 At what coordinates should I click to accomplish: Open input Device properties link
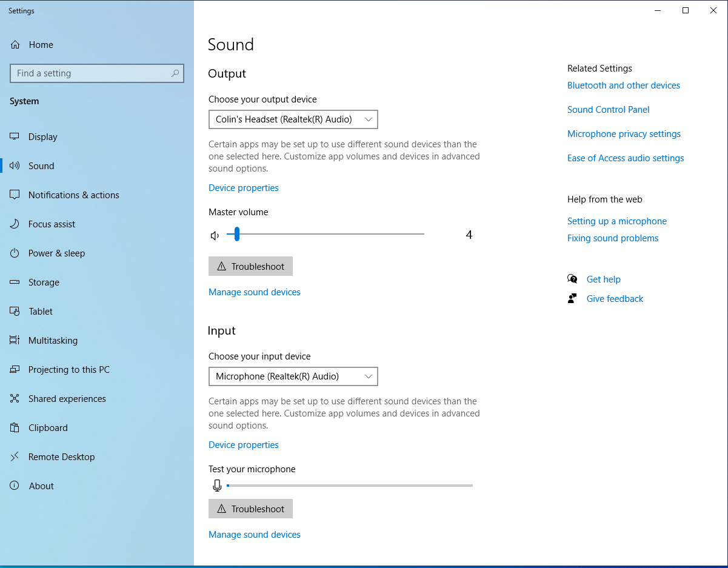click(244, 445)
